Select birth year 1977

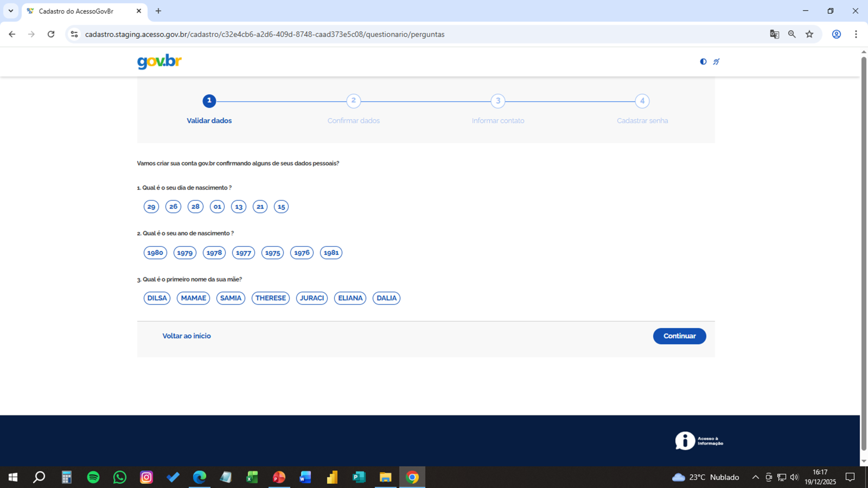point(244,253)
